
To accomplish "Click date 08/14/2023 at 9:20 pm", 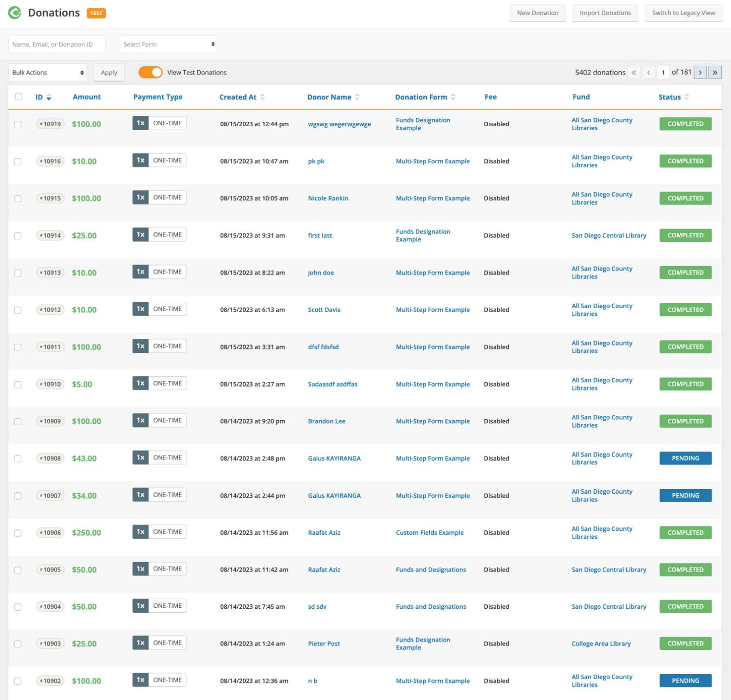I will pos(252,421).
